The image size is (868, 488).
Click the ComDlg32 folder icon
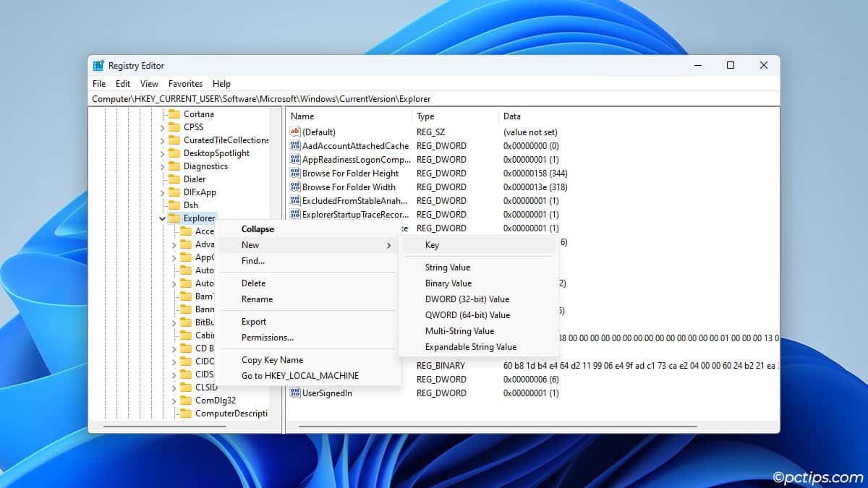[185, 400]
